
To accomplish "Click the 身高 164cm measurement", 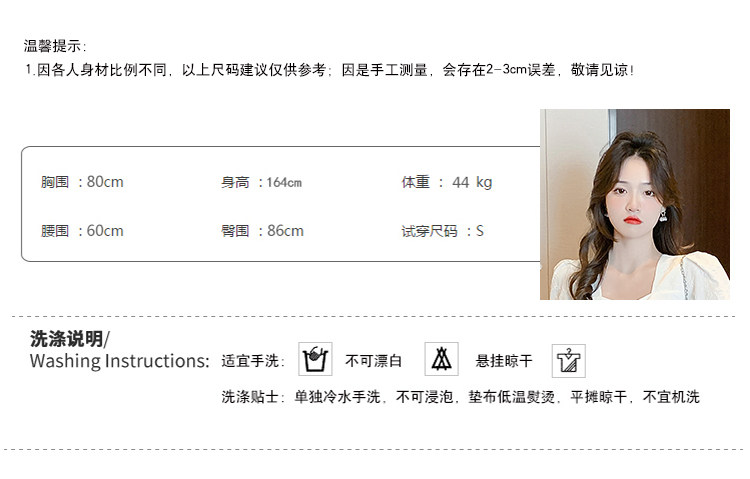I will coord(261,182).
